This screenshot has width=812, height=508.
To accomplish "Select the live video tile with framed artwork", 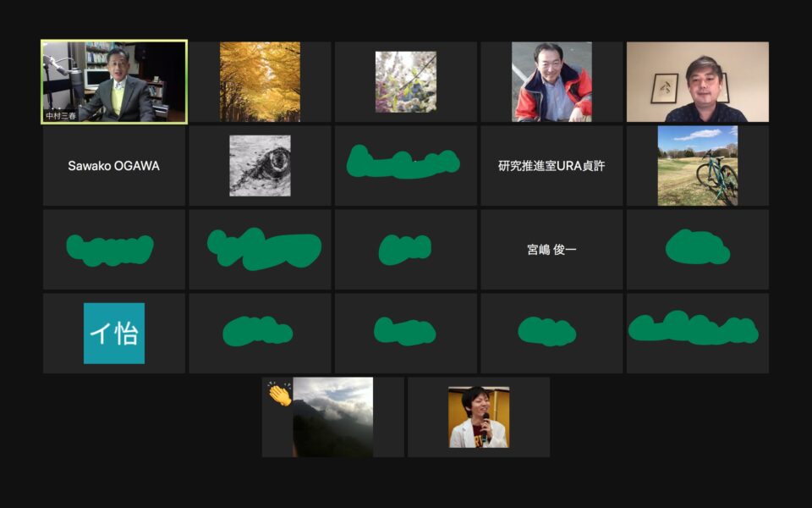I will pyautogui.click(x=698, y=82).
